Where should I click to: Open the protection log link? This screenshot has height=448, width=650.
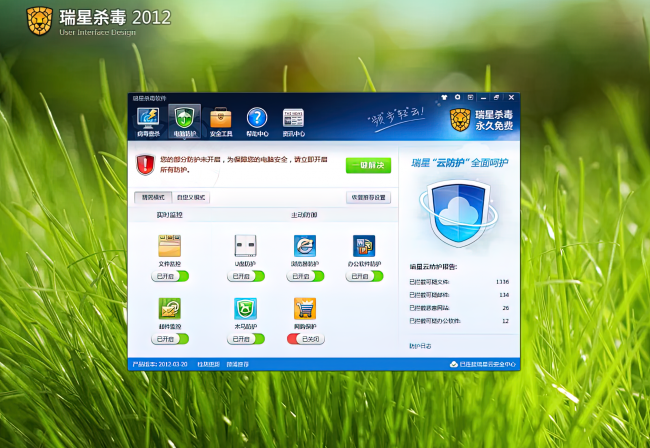click(420, 346)
